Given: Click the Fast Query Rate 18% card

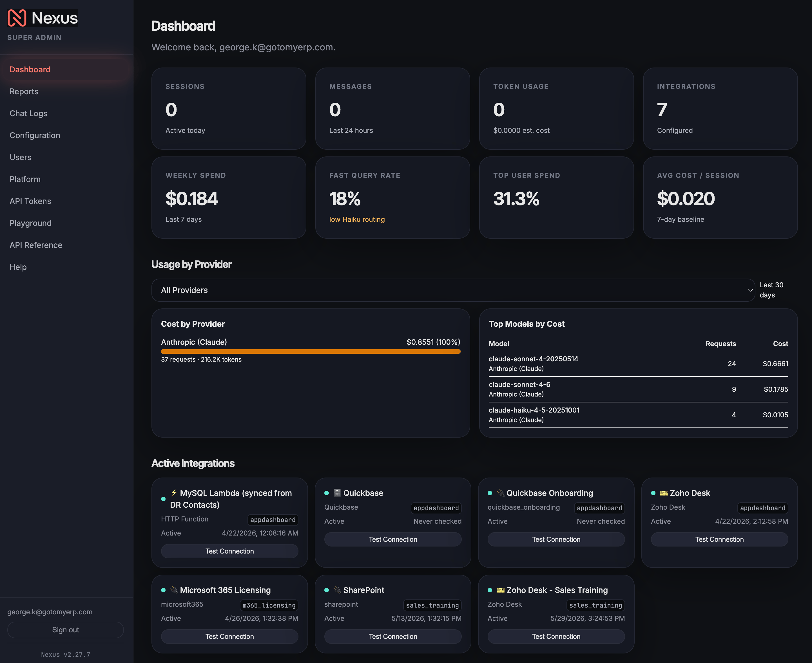Looking at the screenshot, I should 392,198.
